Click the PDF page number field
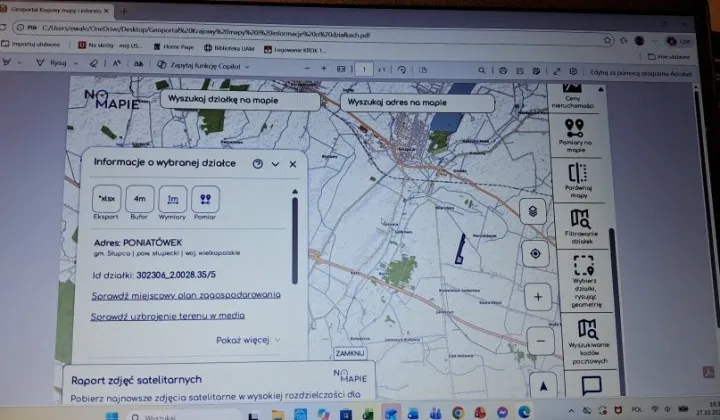The height and width of the screenshot is (420, 720). [x=364, y=69]
